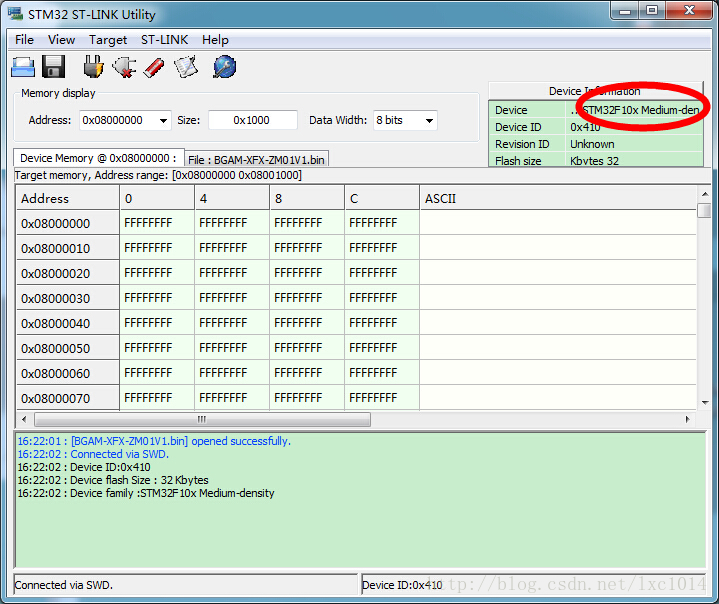The image size is (719, 604).
Task: Click horizontal scroll right arrow
Action: click(x=687, y=419)
